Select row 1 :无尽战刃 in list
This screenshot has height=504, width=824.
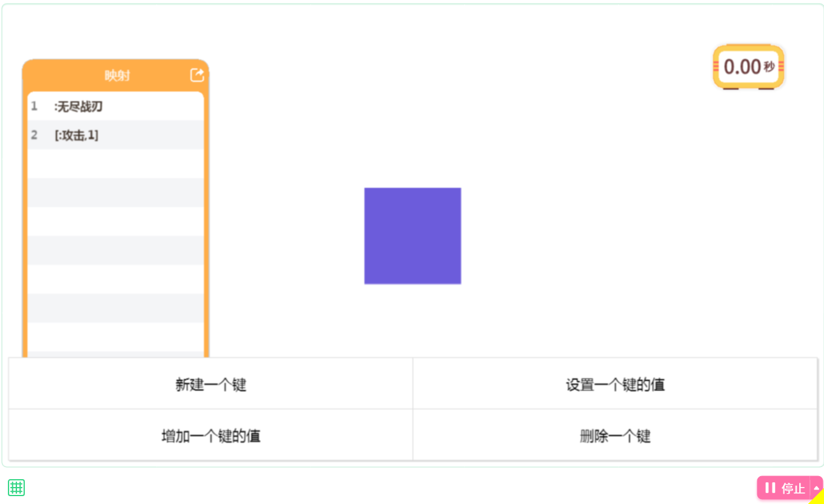[x=116, y=107]
